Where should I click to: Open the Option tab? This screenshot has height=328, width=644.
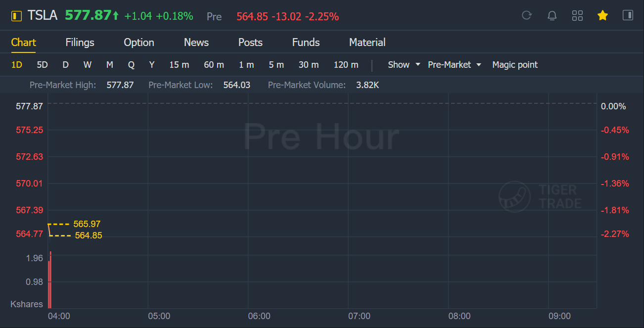pyautogui.click(x=139, y=43)
